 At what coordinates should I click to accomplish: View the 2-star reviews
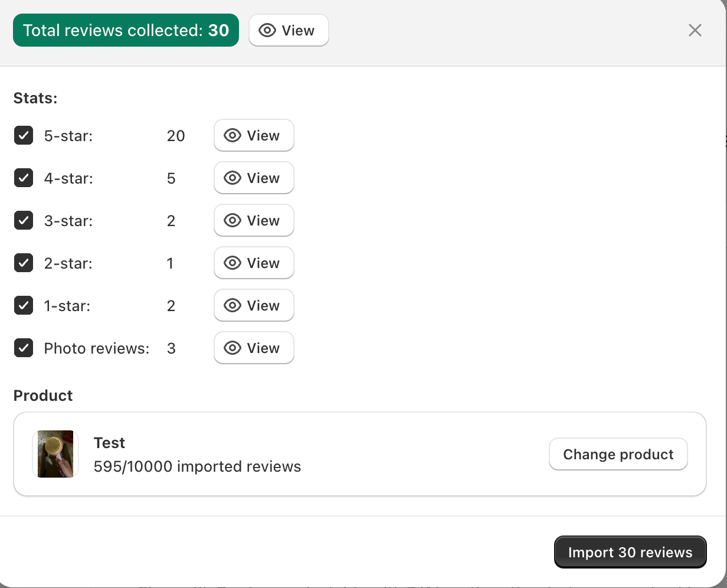pos(254,263)
